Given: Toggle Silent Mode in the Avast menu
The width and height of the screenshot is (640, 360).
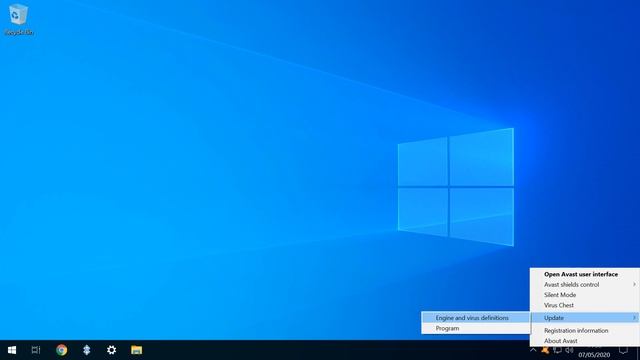Looking at the screenshot, I should 585,295.
